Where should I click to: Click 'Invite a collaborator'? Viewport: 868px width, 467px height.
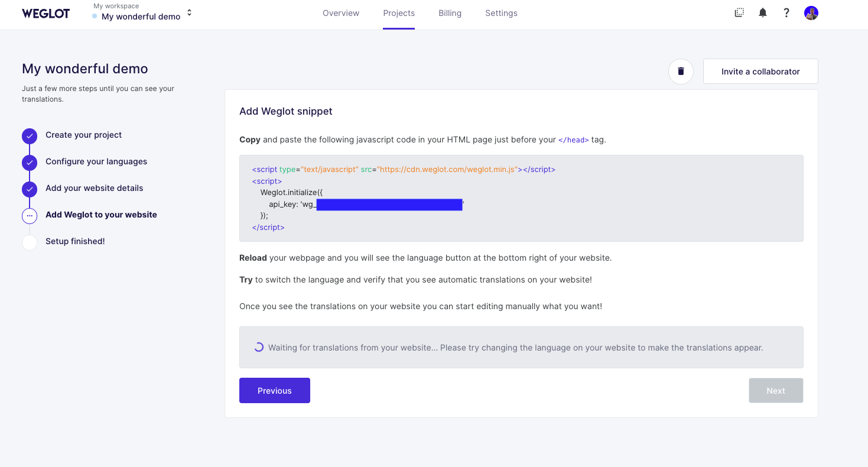tap(760, 71)
